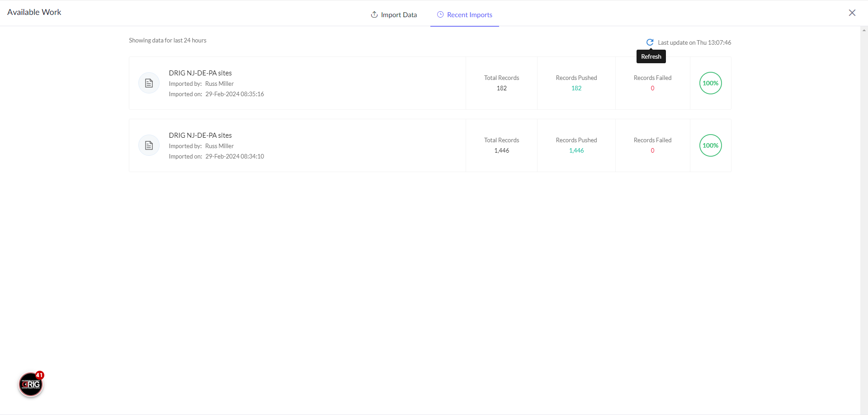
Task: Open the DRIG chat widget with 41 badge
Action: click(31, 385)
